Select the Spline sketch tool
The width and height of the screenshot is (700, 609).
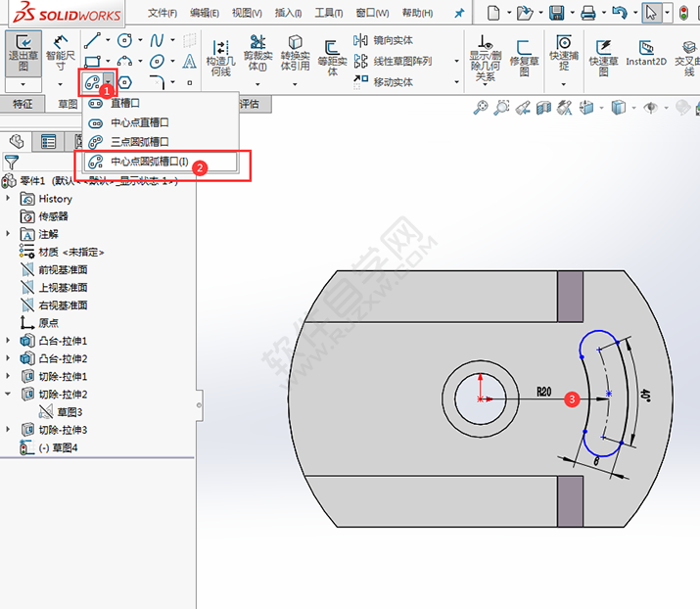tap(157, 40)
